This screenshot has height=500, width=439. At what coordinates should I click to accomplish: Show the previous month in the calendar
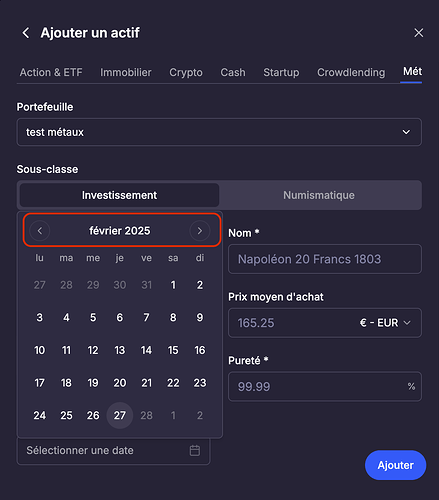pyautogui.click(x=40, y=230)
